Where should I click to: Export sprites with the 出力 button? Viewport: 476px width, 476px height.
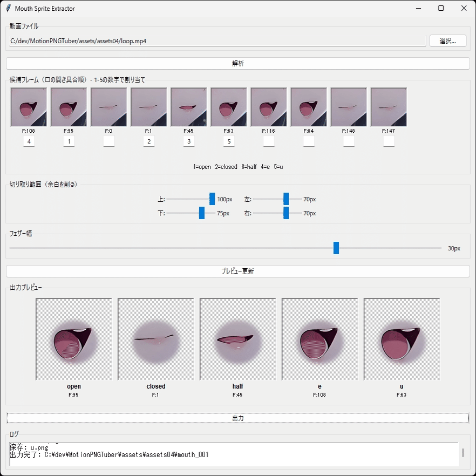click(238, 418)
